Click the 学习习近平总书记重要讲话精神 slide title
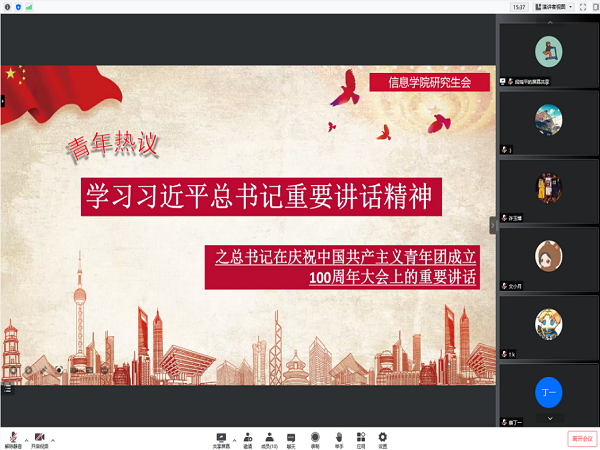Image resolution: width=600 pixels, height=450 pixels. [x=261, y=197]
